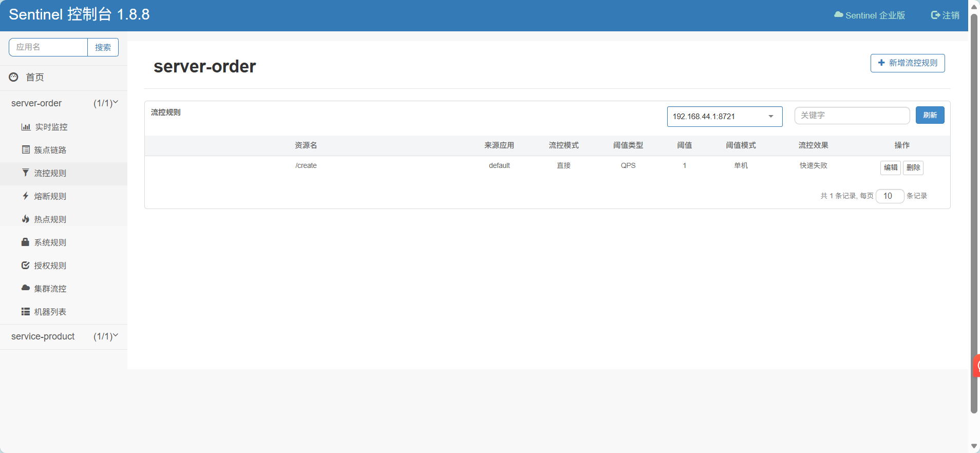Click the 资源名 column header
980x453 pixels.
[306, 145]
